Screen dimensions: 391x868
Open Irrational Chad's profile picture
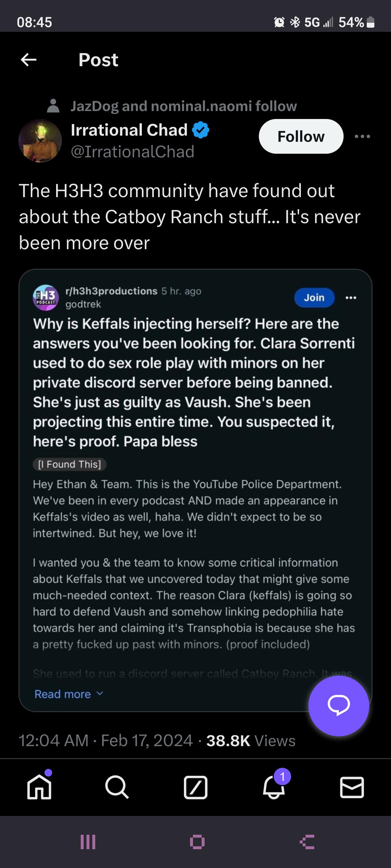pos(40,141)
